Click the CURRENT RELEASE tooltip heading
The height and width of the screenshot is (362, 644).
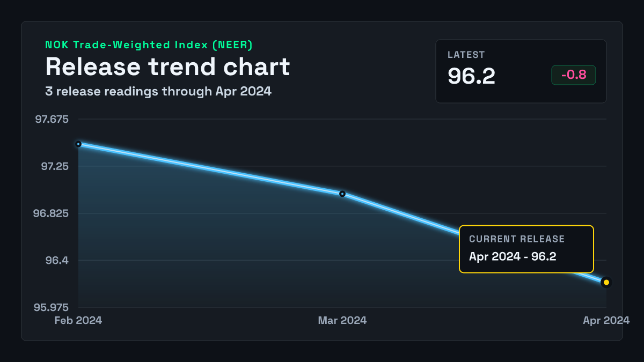(x=517, y=239)
